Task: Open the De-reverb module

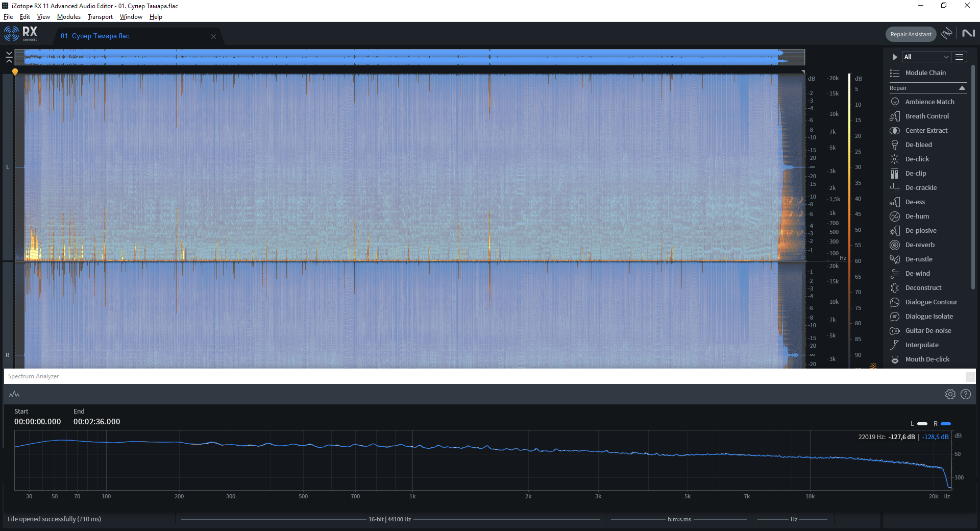Action: (920, 245)
